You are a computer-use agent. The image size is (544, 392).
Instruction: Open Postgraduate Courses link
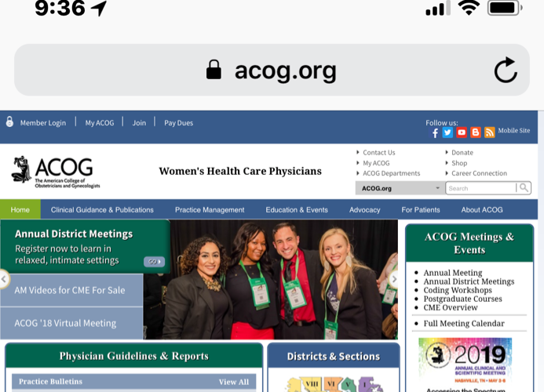462,299
